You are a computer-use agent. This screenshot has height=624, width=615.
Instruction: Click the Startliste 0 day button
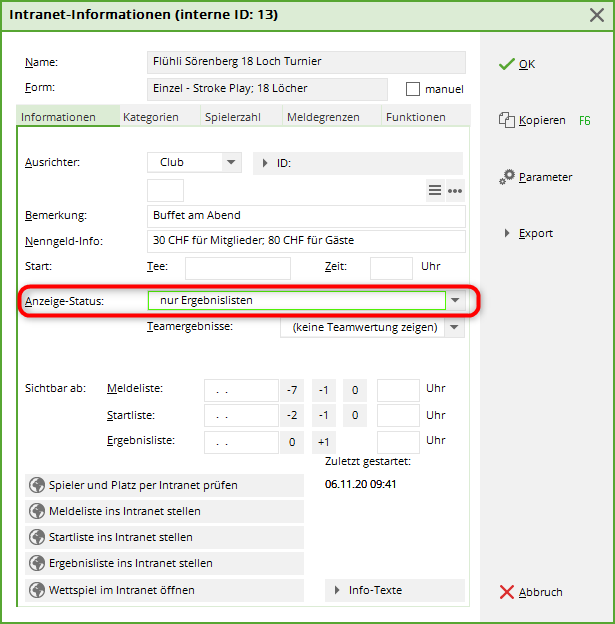pyautogui.click(x=355, y=415)
